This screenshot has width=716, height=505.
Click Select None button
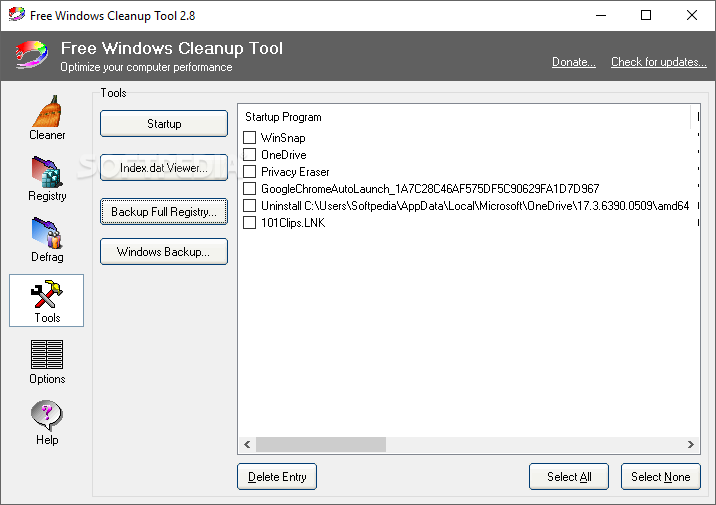tap(661, 477)
